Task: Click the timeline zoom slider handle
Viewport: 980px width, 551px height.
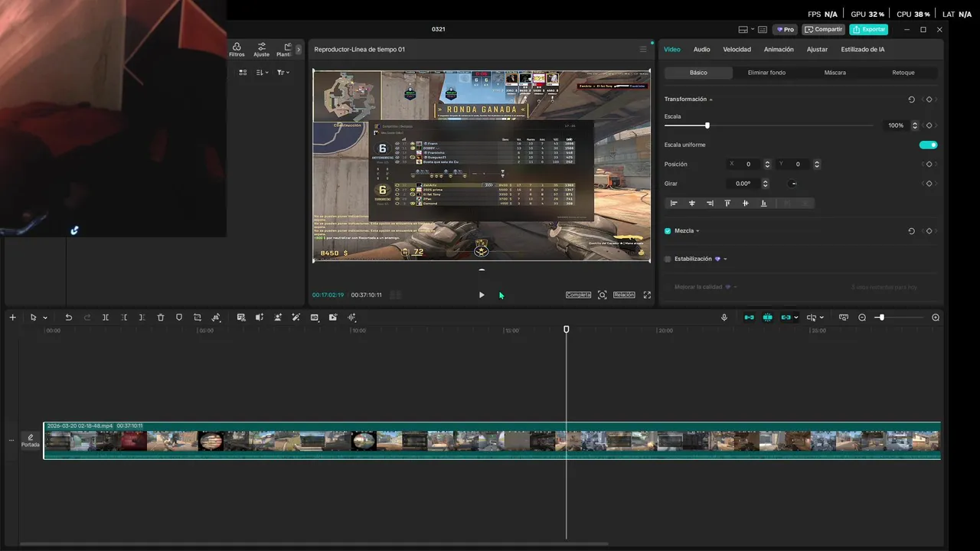Action: [881, 318]
